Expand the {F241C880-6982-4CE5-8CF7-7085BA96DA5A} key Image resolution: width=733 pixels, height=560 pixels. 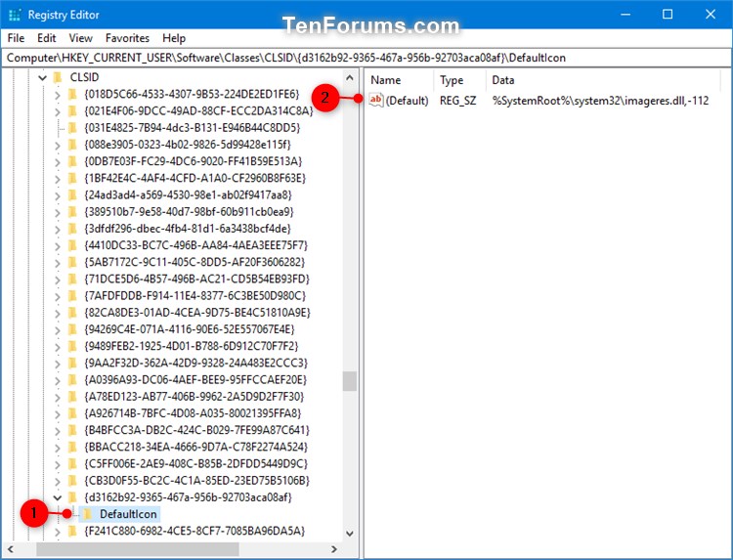(x=58, y=532)
